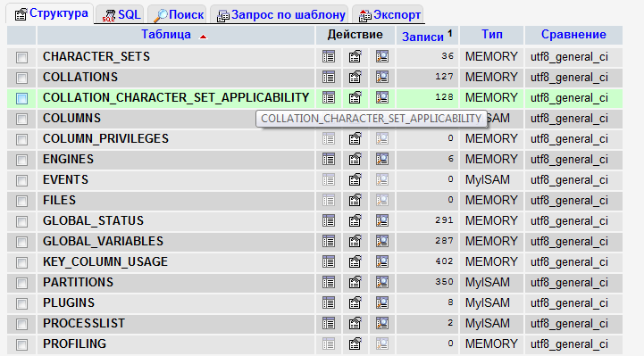
Task: Browse GLOBAL_STATUS using its browse icon
Action: (329, 220)
